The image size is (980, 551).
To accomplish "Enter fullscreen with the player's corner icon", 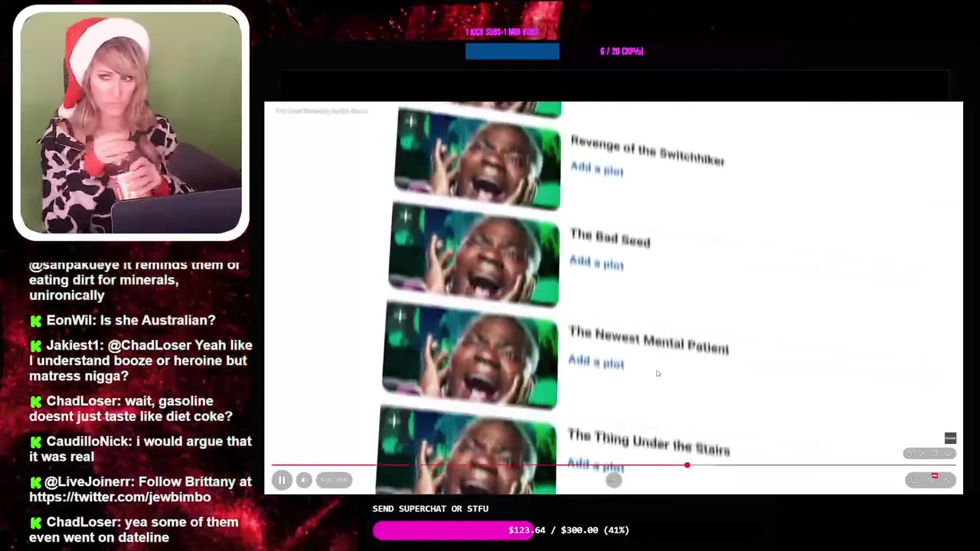I will (948, 480).
